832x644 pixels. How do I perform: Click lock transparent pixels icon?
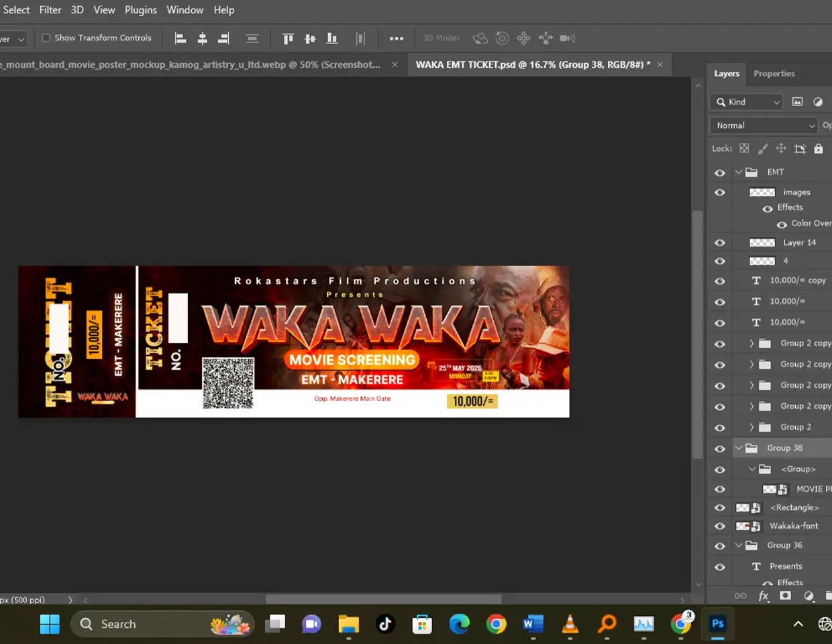[x=744, y=148]
